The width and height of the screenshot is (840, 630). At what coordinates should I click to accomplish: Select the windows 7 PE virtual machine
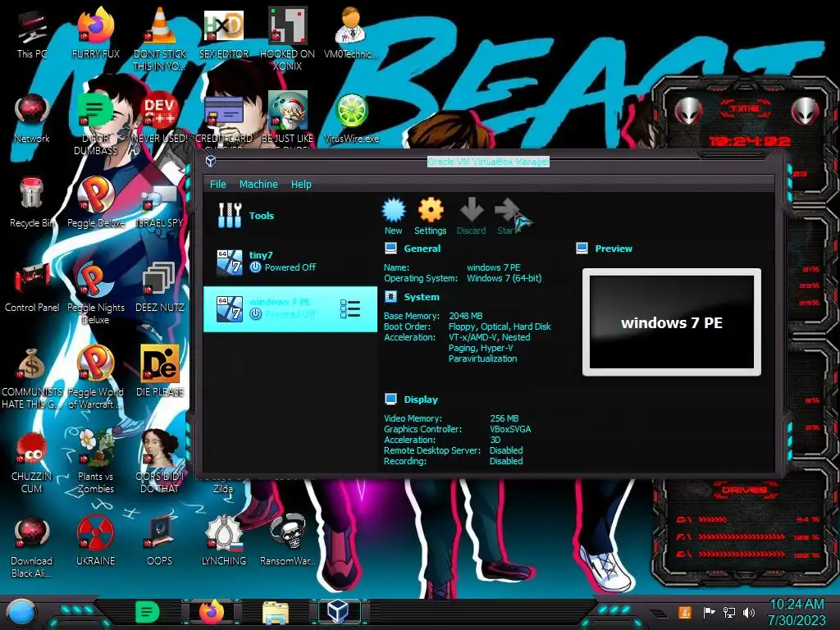coord(290,309)
